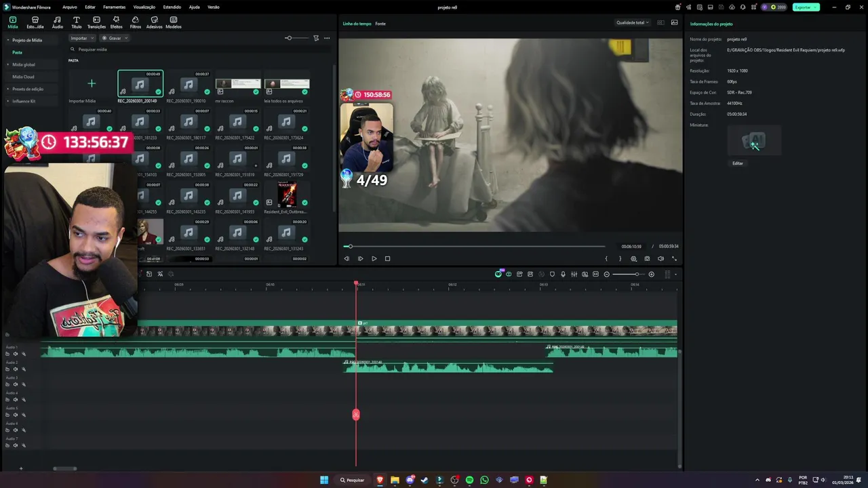Open the media panel three-dots menu
The height and width of the screenshot is (488, 868).
[327, 38]
